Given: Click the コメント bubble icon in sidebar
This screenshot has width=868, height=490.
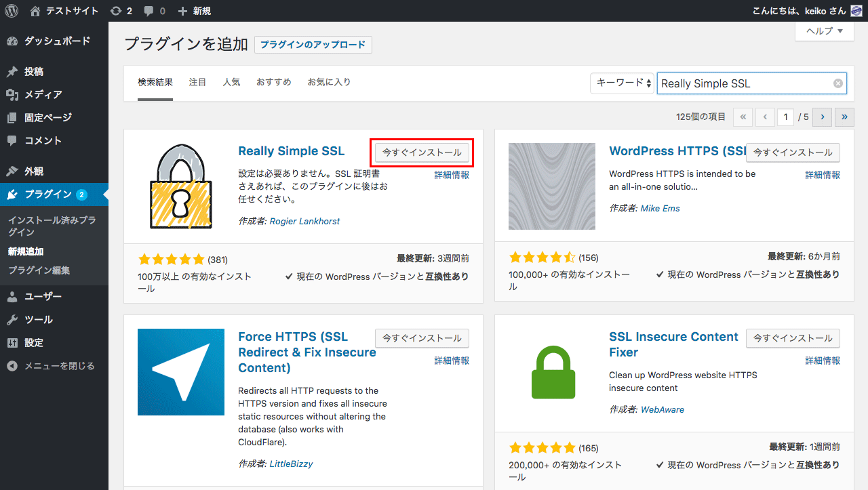Looking at the screenshot, I should click(12, 140).
